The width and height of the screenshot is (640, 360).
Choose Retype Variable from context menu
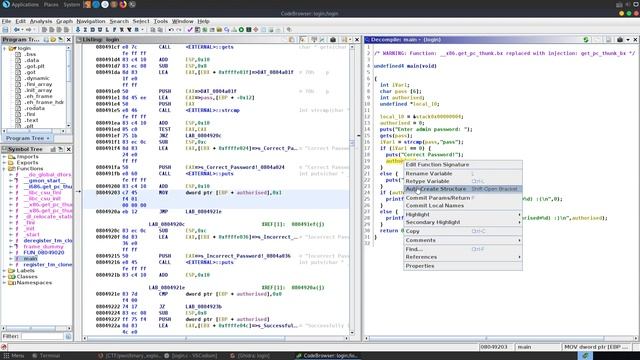click(x=463, y=181)
